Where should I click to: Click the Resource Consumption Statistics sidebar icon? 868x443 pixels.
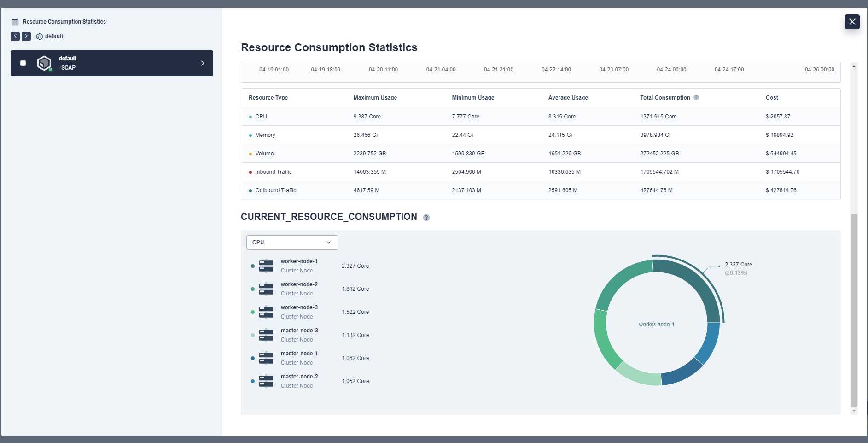tap(15, 22)
